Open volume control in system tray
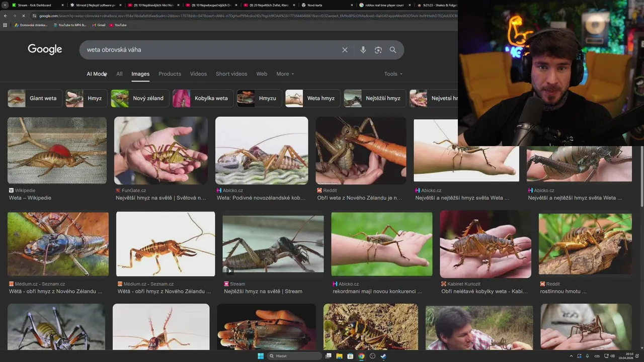644x362 pixels. point(612,356)
